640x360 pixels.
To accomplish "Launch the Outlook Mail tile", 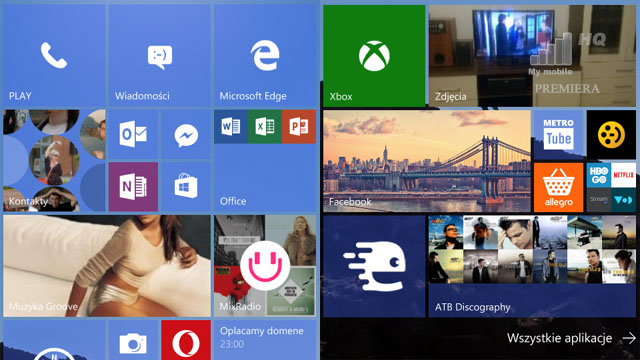I will pyautogui.click(x=133, y=134).
